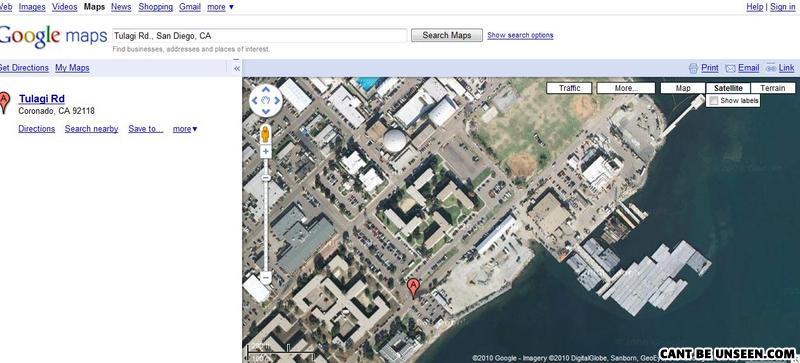
Task: Open the More... map layers dropdown
Action: (626, 88)
